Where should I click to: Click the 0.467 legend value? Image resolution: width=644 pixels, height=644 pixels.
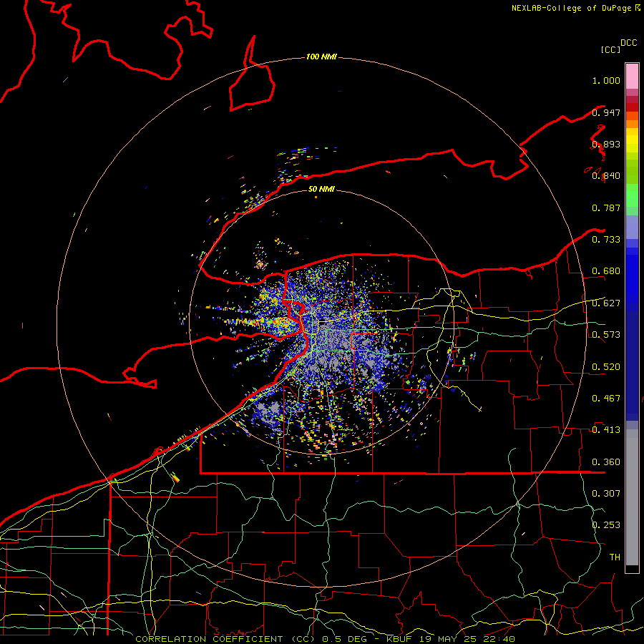[606, 399]
